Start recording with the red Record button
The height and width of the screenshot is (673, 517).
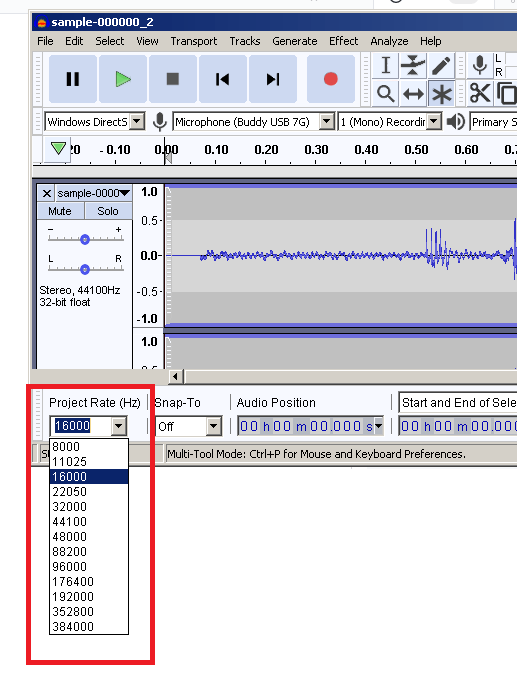(x=330, y=79)
